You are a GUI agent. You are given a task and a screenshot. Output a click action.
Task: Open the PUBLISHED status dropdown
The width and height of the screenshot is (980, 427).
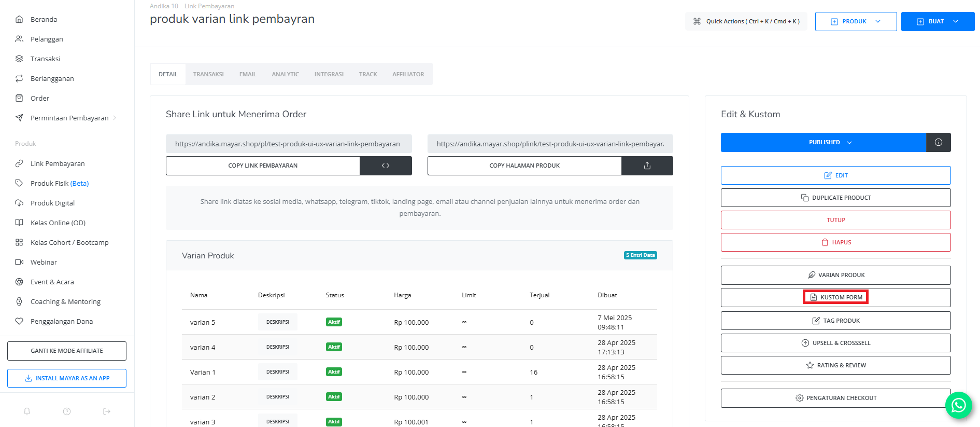[823, 142]
